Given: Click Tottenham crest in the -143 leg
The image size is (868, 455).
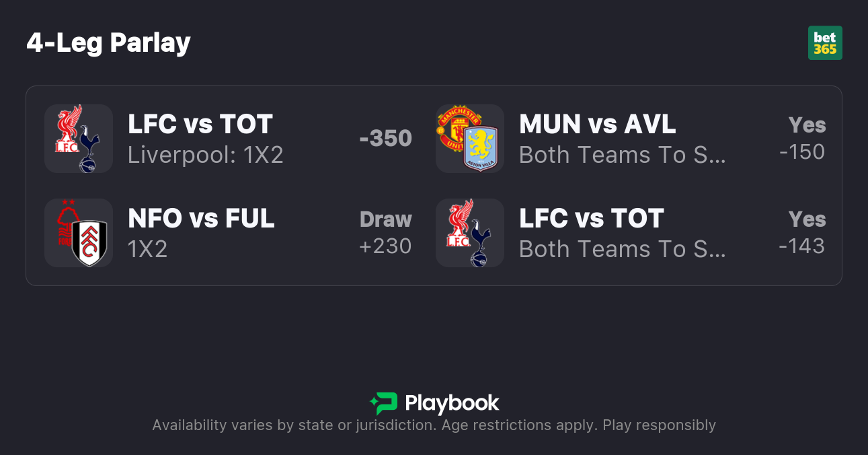Looking at the screenshot, I should coord(479,244).
